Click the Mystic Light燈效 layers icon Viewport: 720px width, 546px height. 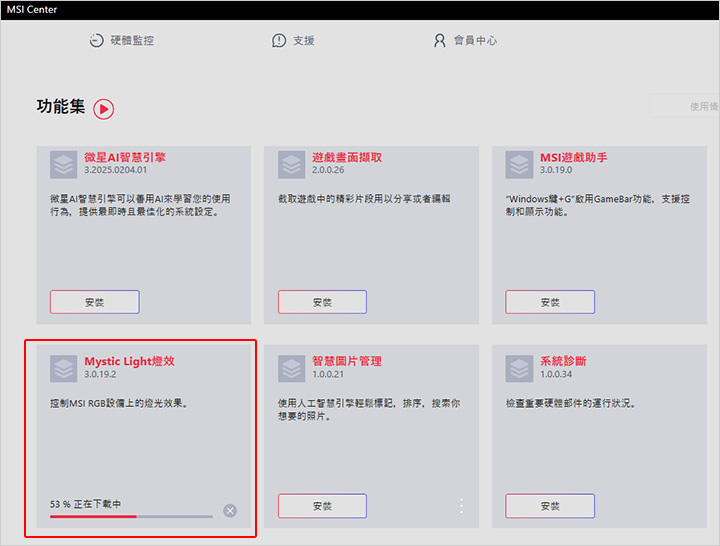[63, 368]
